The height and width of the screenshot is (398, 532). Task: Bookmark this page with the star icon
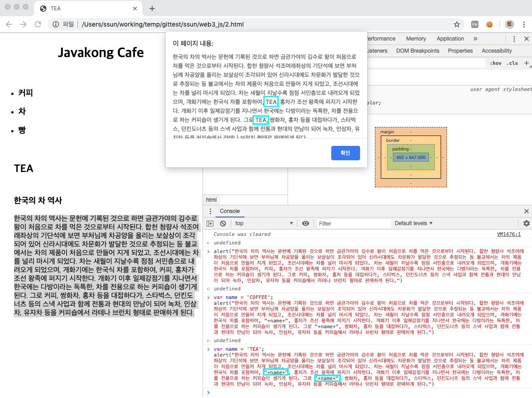[x=457, y=24]
